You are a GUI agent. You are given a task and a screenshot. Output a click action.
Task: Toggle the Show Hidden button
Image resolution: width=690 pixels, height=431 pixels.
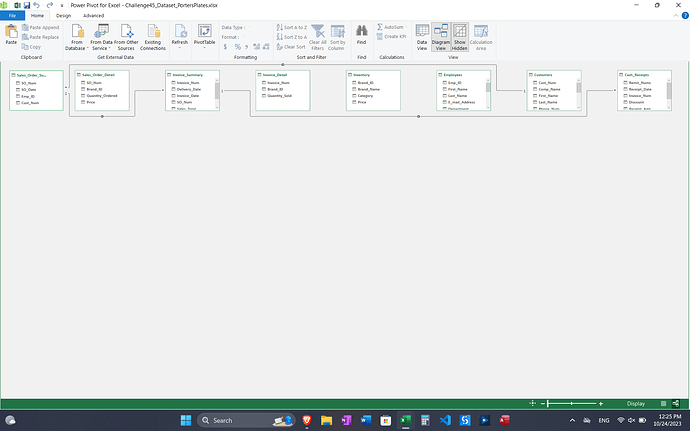pos(459,37)
